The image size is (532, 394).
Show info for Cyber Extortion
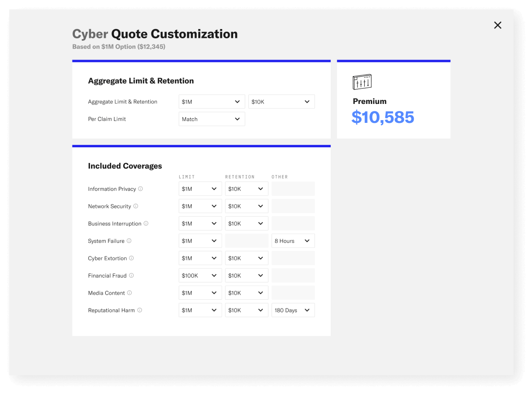click(x=131, y=258)
